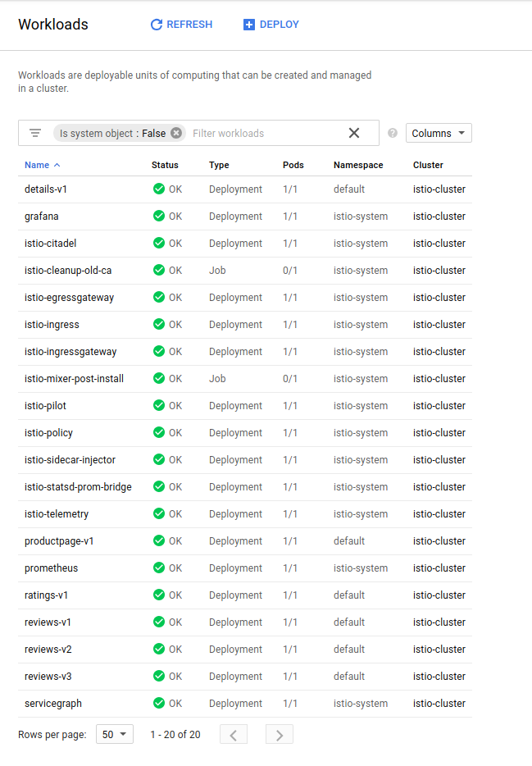Open the istio-ingressgateway workload
Image resolution: width=532 pixels, height=766 pixels.
(x=70, y=352)
